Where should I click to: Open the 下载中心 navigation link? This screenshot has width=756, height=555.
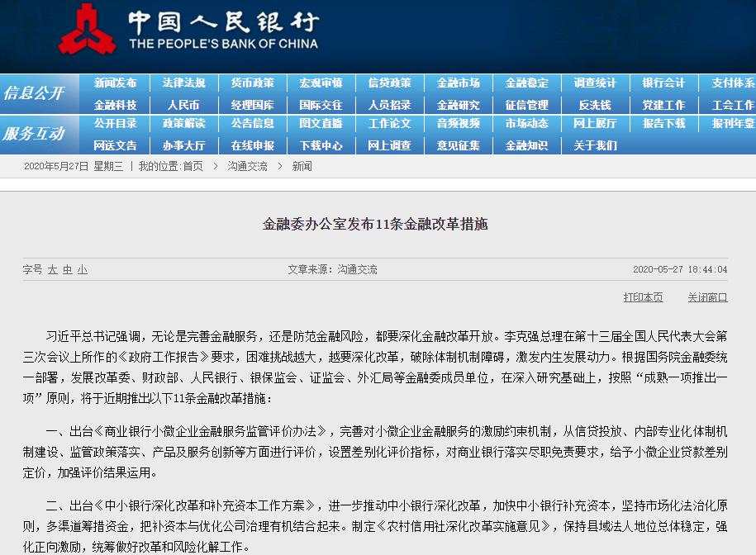click(x=321, y=145)
